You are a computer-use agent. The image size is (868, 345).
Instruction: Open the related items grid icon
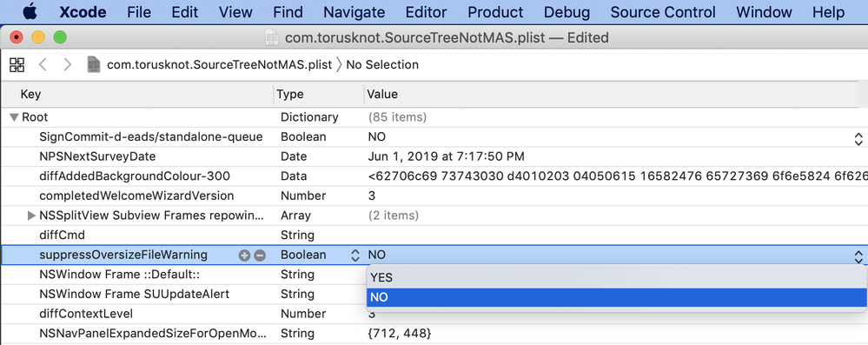click(17, 65)
